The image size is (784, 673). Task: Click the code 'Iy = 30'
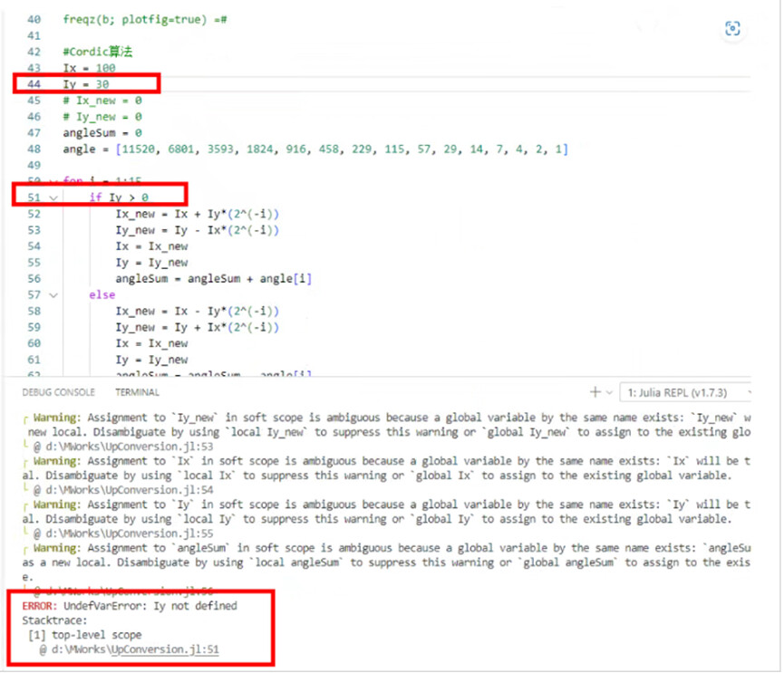pyautogui.click(x=85, y=84)
